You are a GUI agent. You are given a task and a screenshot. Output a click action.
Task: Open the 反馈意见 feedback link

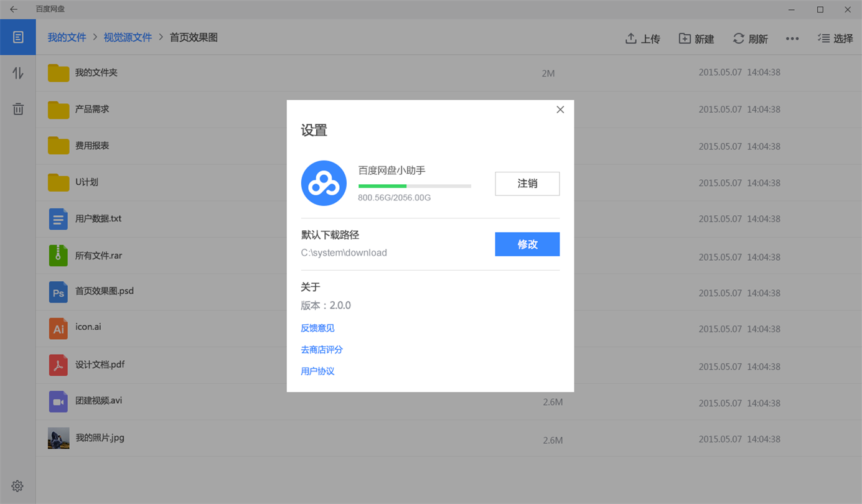point(317,328)
